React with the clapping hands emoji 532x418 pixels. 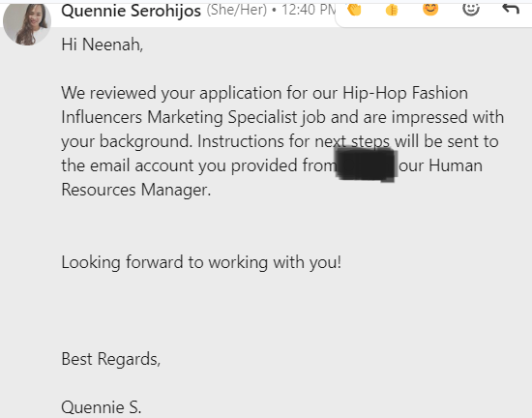pos(354,9)
